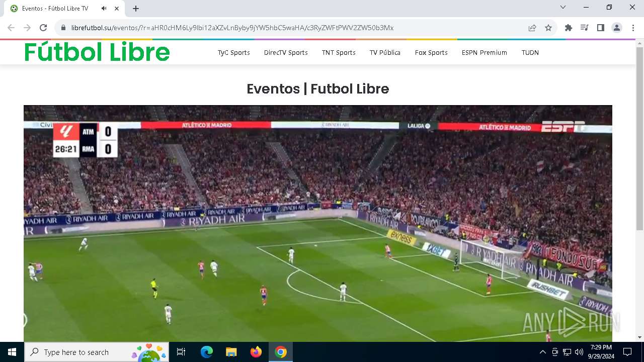Open the Chrome profile avatar
Image resolution: width=644 pixels, height=362 pixels.
[x=617, y=28]
